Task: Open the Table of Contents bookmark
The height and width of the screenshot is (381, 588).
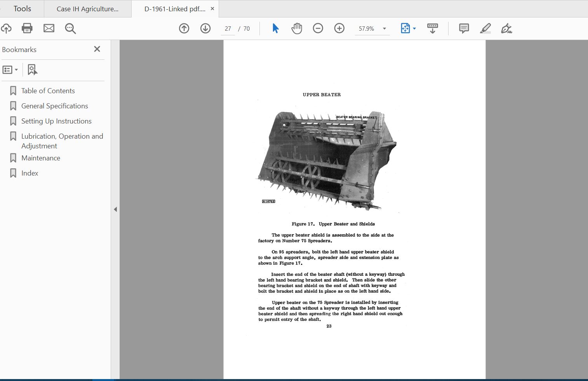Action: 48,91
